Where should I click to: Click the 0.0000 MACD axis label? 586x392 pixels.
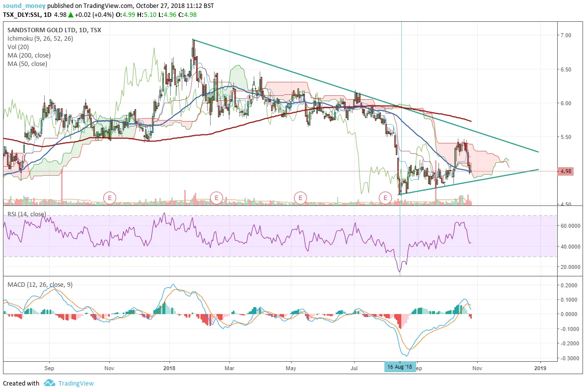point(569,315)
